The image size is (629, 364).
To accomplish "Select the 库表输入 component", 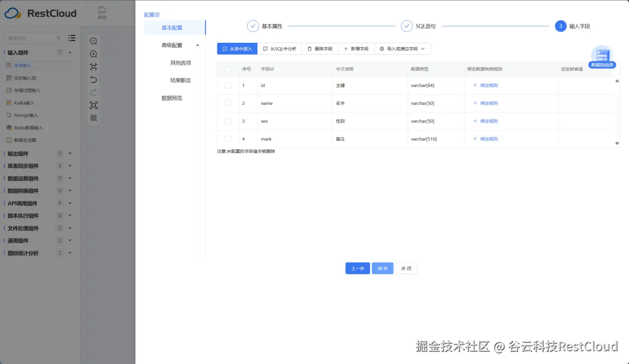I will click(x=38, y=66).
